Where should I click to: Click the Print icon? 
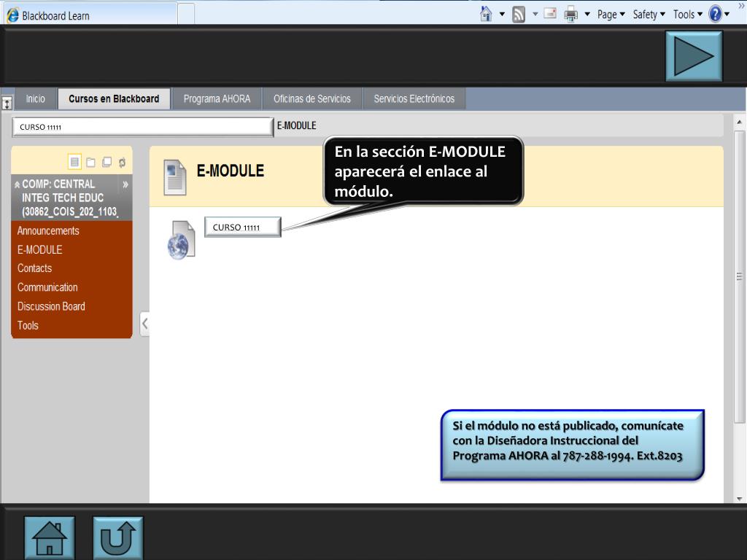pos(570,15)
